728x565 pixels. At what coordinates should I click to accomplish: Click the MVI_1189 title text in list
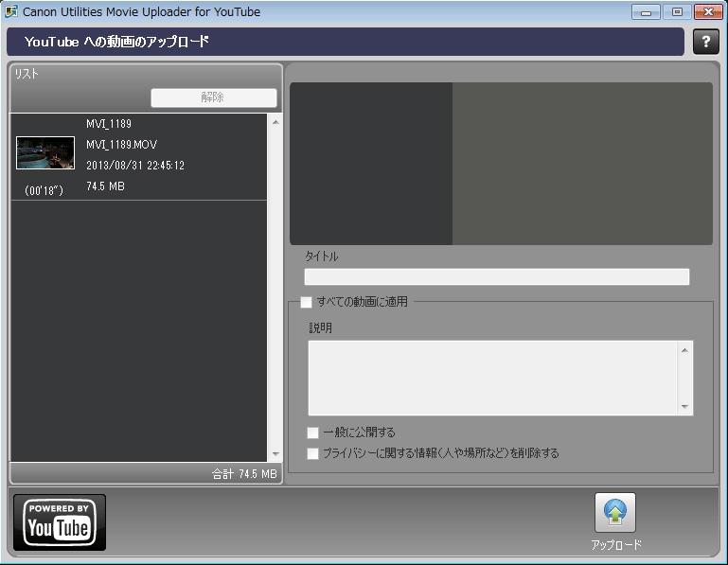point(109,124)
